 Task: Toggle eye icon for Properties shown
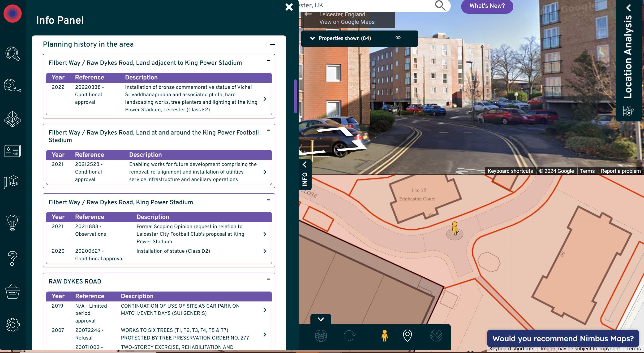tap(398, 38)
